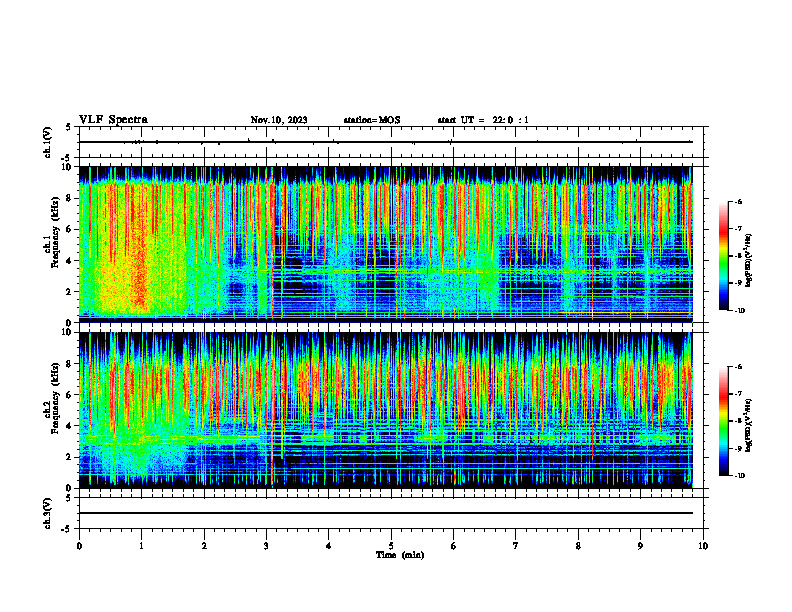Click the "4" tick label on time axis
The width and height of the screenshot is (792, 612).
click(329, 546)
